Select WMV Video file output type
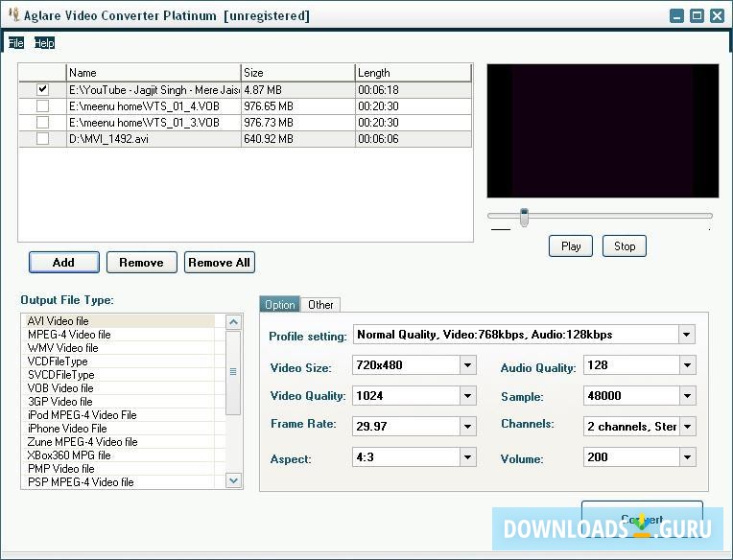This screenshot has width=733, height=560. pos(121,348)
